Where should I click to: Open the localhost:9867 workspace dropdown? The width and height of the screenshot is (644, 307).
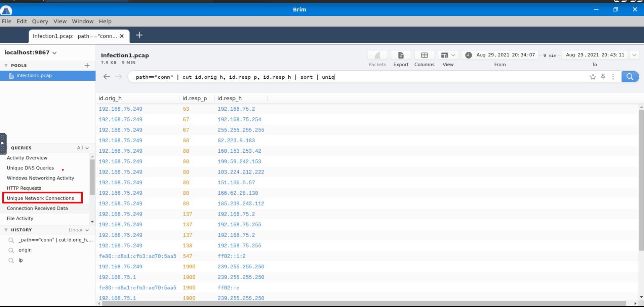(54, 53)
